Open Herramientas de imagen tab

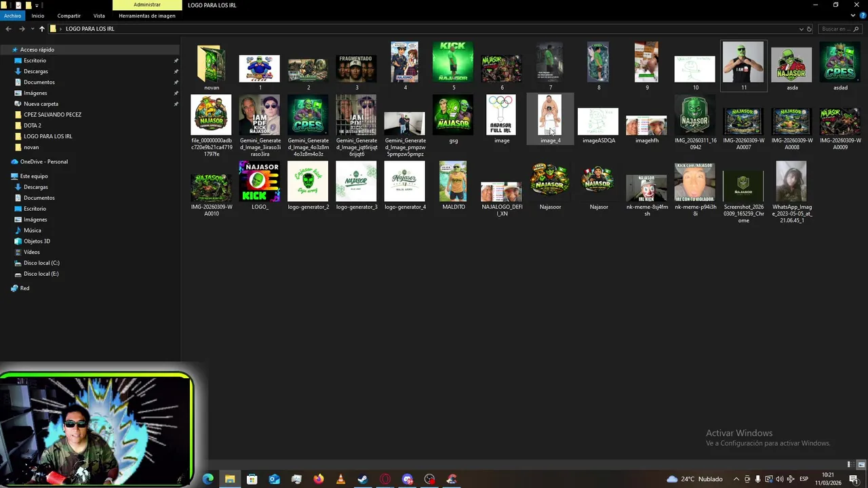147,16
